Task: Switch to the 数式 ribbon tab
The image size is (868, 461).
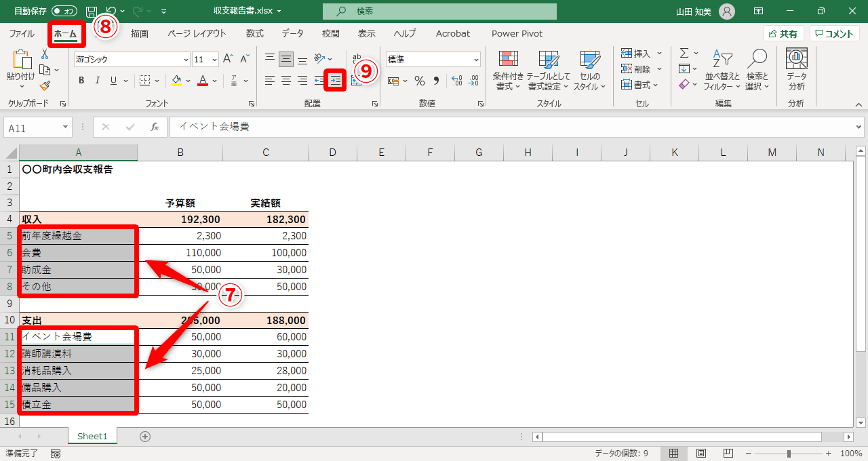Action: (254, 33)
